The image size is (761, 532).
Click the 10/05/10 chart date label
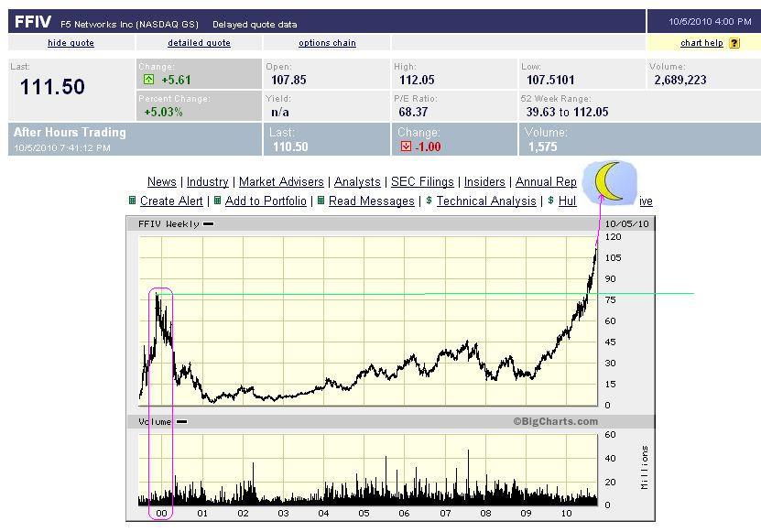coord(626,223)
